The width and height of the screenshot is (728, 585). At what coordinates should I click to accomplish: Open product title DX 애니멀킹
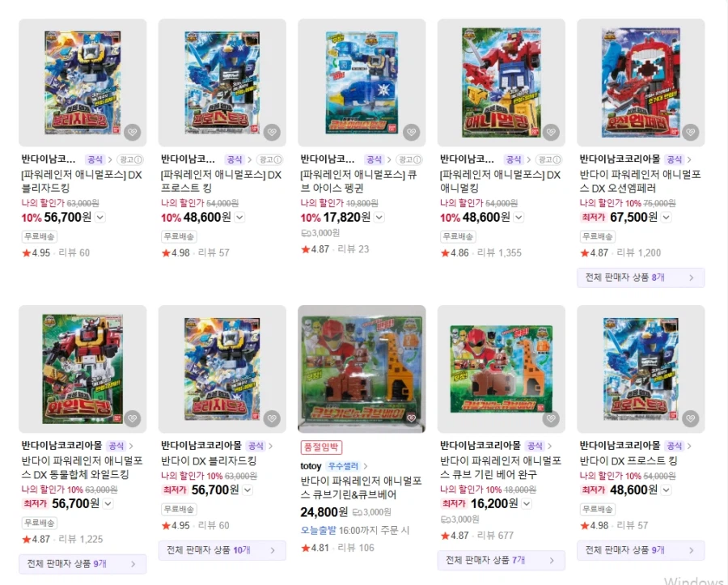coord(500,181)
